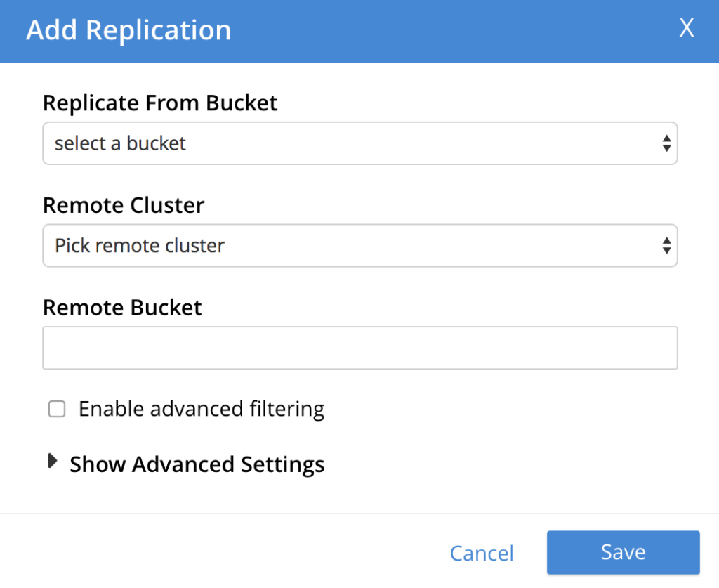Select a source bucket from the combo box

pos(359,143)
